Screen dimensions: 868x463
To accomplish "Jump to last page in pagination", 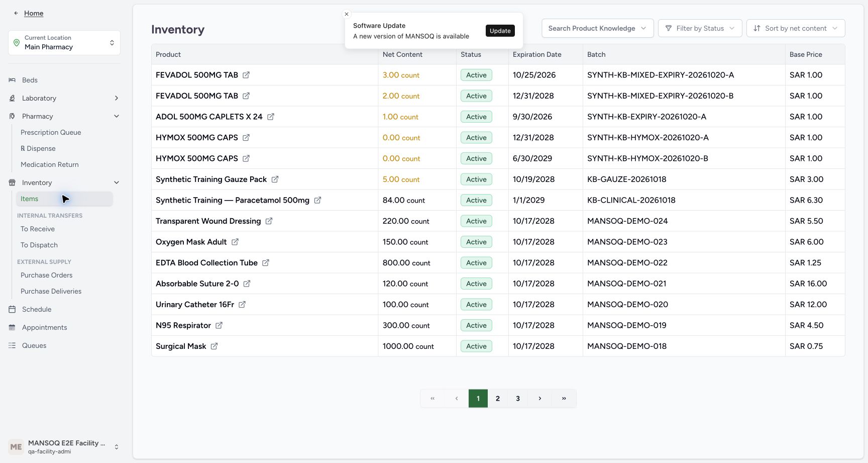I will 564,399.
